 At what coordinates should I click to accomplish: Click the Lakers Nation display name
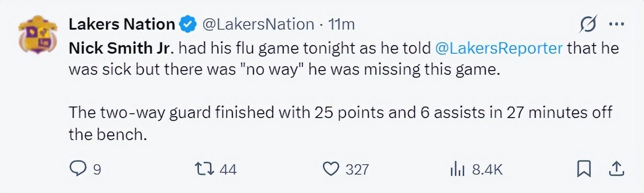[122, 24]
